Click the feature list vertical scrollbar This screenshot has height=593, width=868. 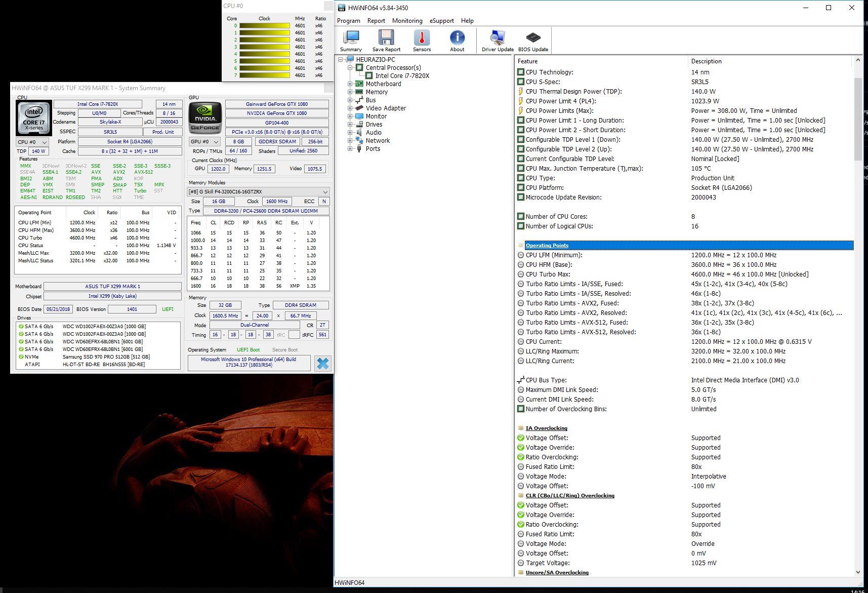coord(857,120)
